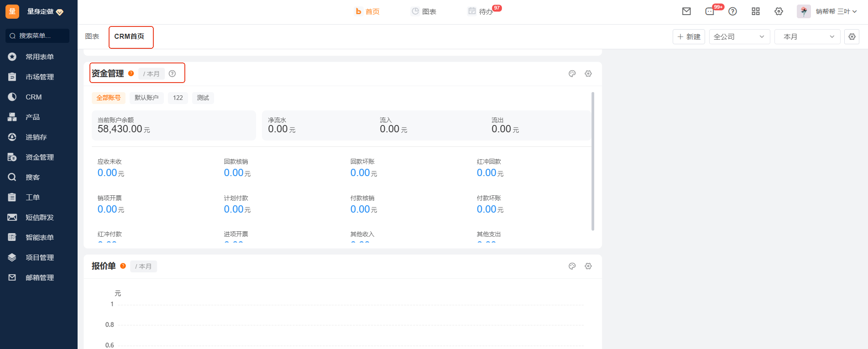
Task: Open settings gear of 报价单 card
Action: click(588, 266)
